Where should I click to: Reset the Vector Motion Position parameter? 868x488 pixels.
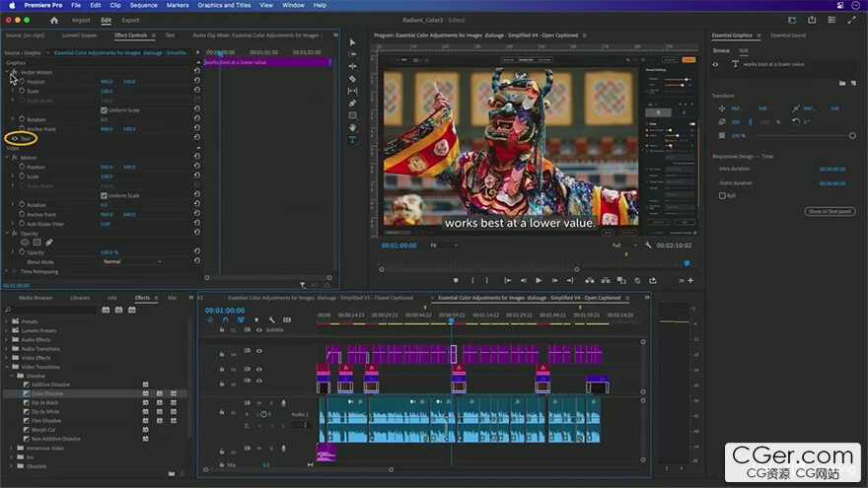(x=197, y=80)
